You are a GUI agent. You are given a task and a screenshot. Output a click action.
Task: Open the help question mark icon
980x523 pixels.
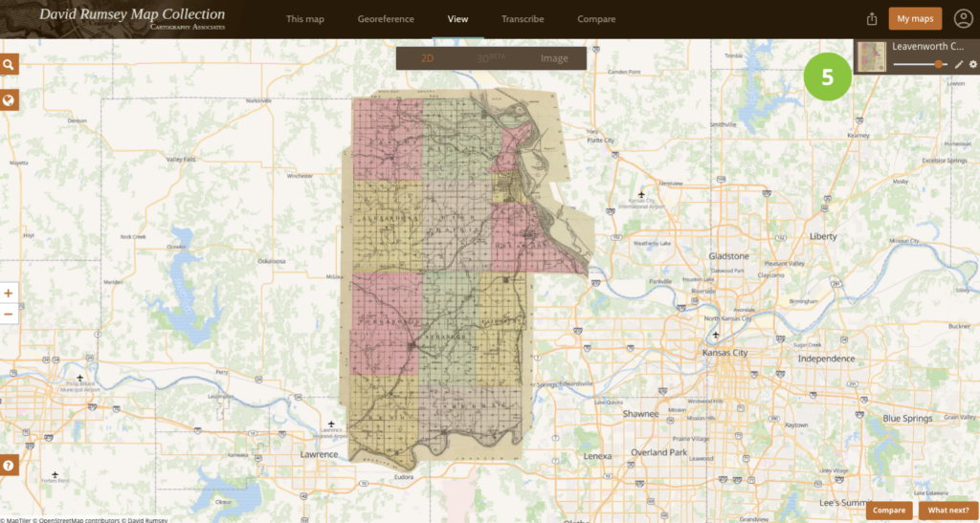tap(10, 465)
